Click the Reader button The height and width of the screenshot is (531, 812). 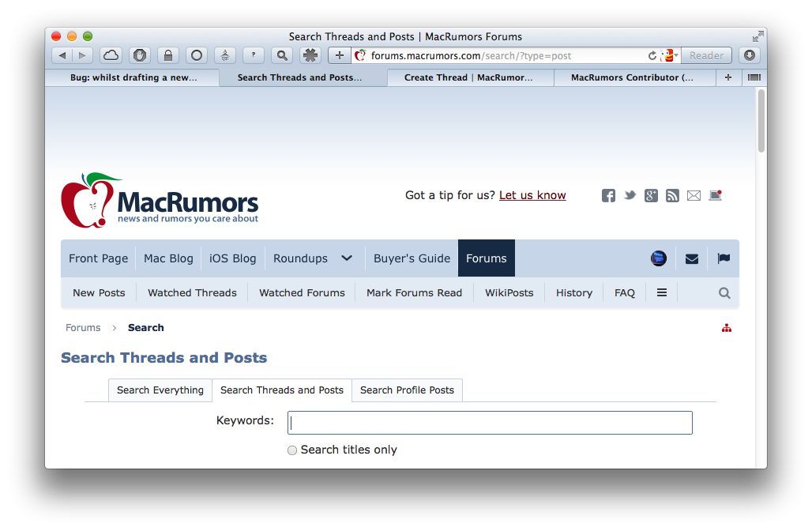(706, 55)
